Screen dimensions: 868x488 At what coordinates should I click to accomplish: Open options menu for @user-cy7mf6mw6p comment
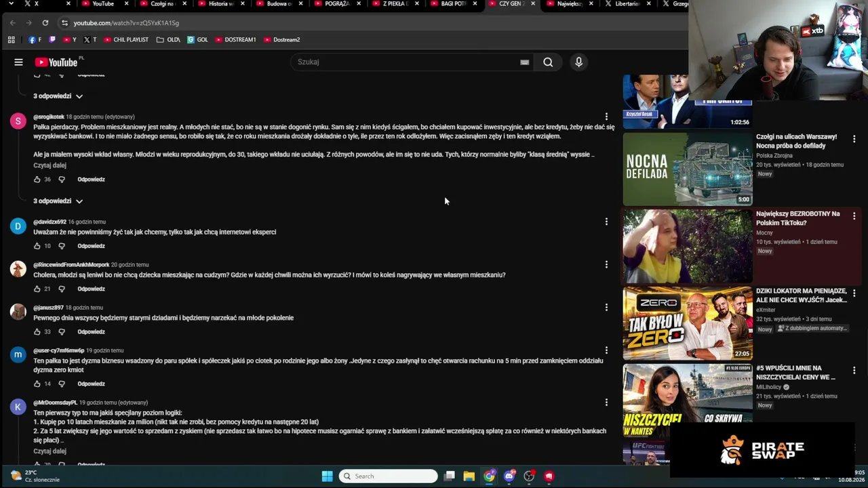point(606,350)
